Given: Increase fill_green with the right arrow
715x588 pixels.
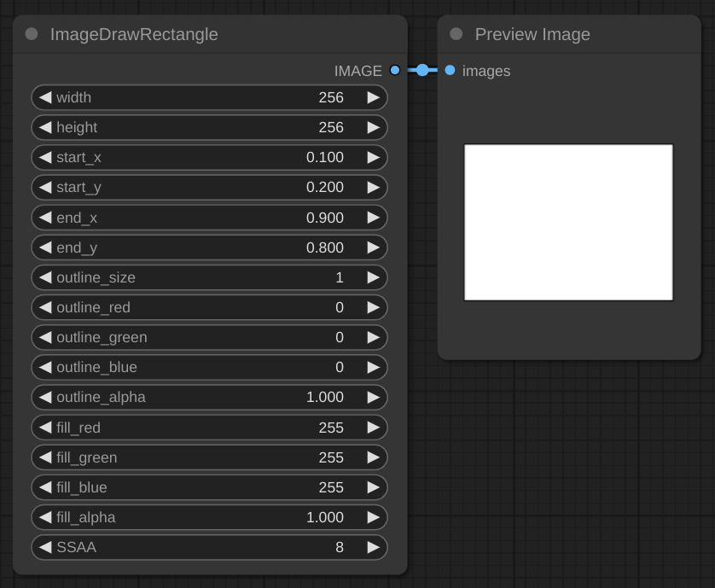Looking at the screenshot, I should (x=373, y=457).
